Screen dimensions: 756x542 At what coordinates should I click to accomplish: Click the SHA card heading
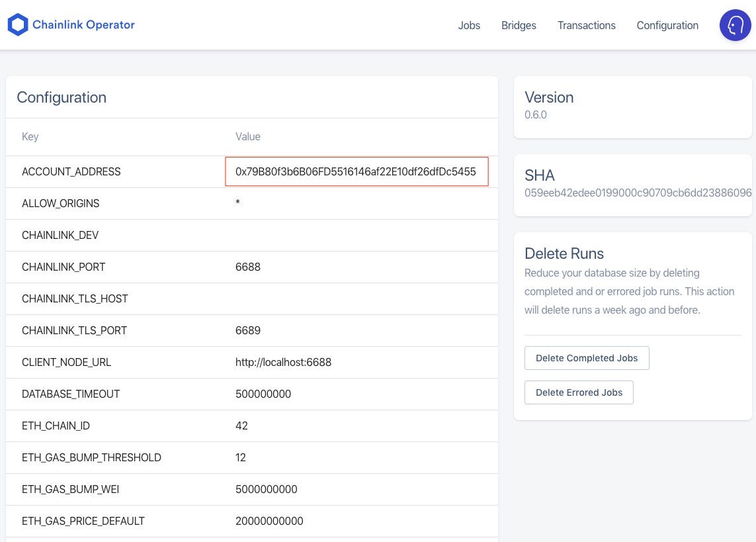tap(540, 175)
